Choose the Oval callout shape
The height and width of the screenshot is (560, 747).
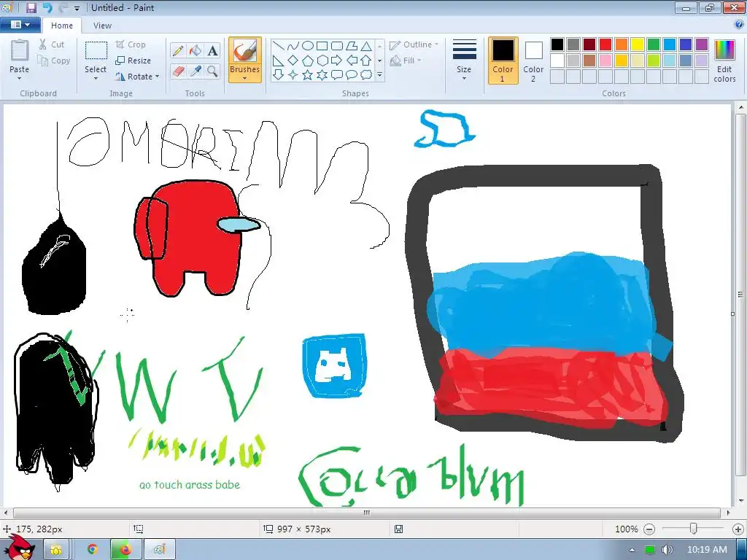point(352,75)
